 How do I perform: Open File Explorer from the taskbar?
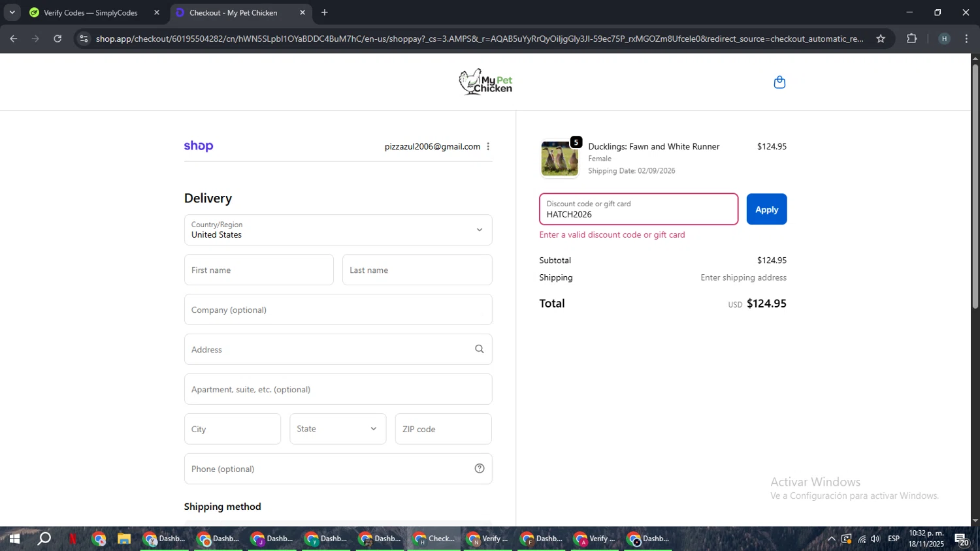pos(124,539)
